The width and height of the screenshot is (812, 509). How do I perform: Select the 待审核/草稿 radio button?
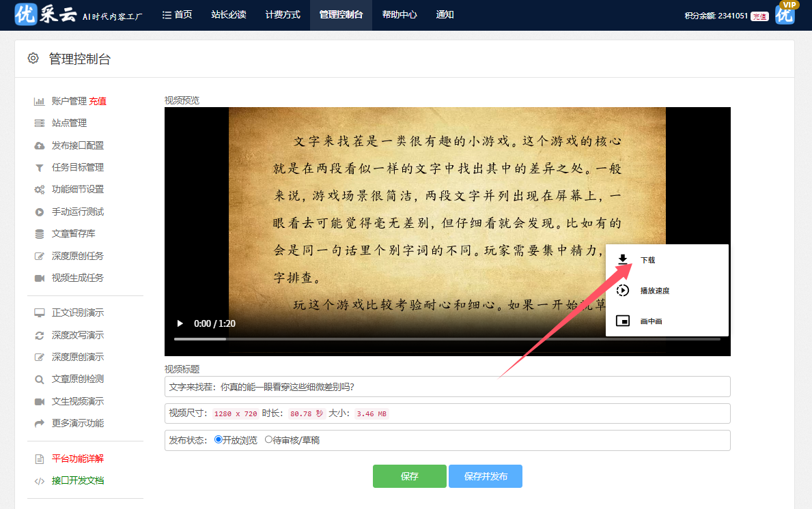coord(268,440)
